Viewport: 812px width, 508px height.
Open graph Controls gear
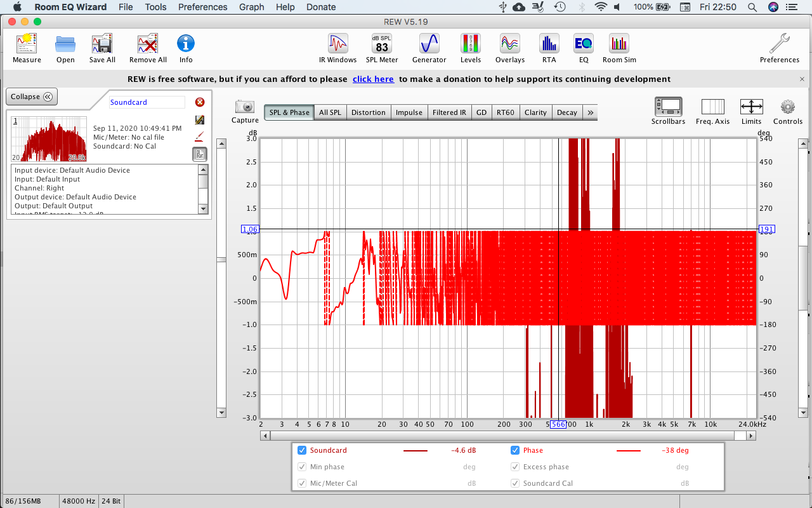[x=788, y=111]
